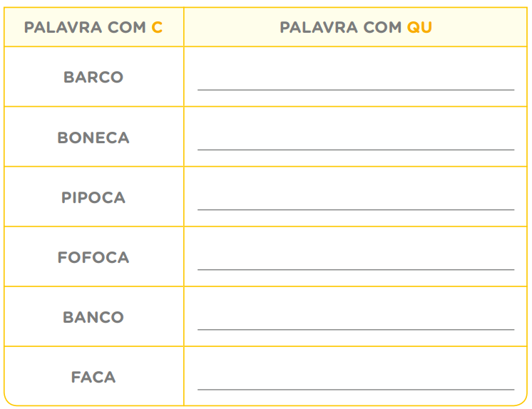Viewport: 532px width, 409px height.
Task: Click the first letter F of FOFOCA
Action: [x=62, y=257]
